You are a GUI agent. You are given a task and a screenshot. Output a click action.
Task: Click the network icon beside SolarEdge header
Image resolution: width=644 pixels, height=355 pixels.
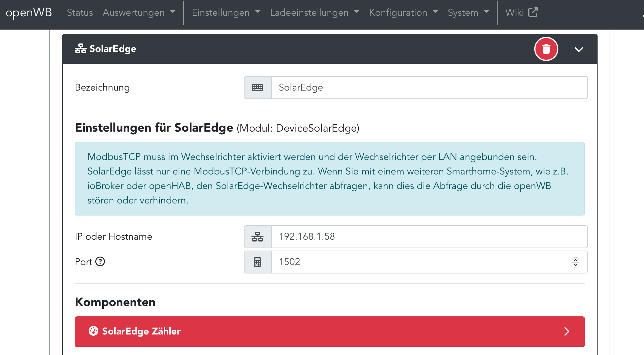pos(80,49)
